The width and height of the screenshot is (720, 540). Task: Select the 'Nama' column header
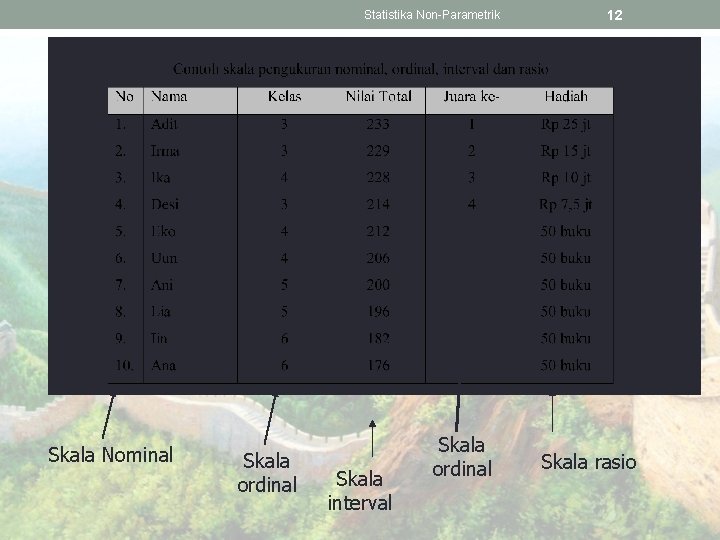[169, 96]
